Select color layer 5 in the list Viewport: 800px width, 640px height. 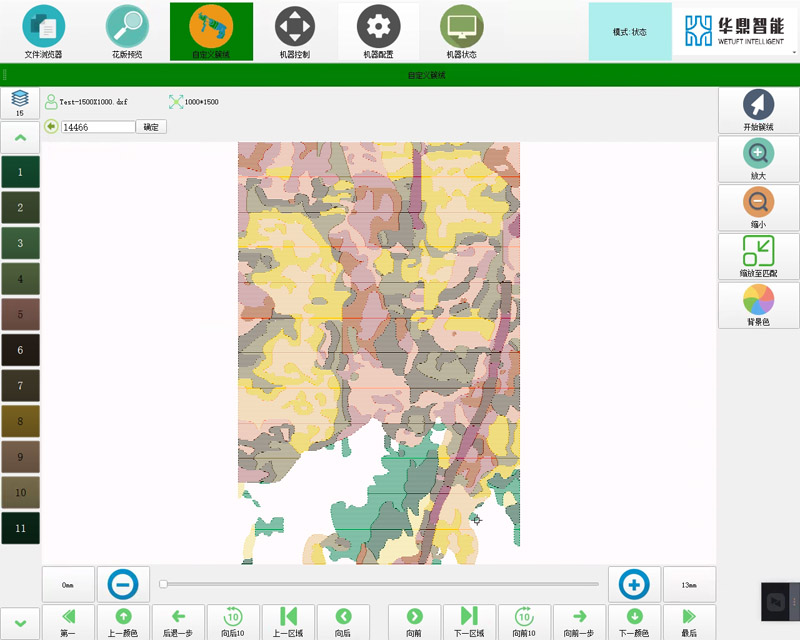[x=20, y=314]
